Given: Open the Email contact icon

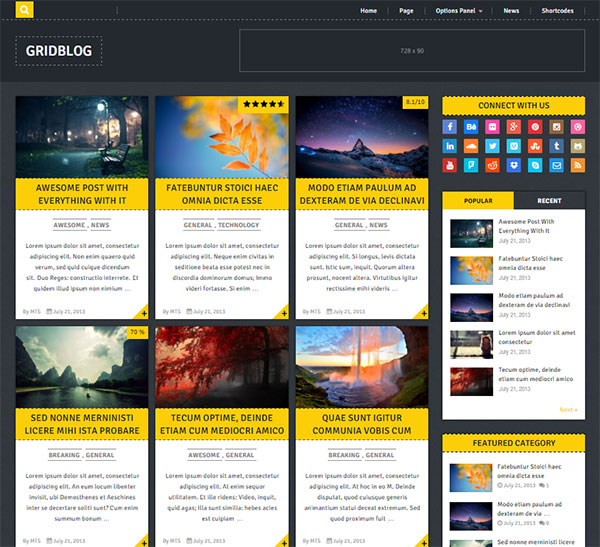Looking at the screenshot, I should [556, 165].
